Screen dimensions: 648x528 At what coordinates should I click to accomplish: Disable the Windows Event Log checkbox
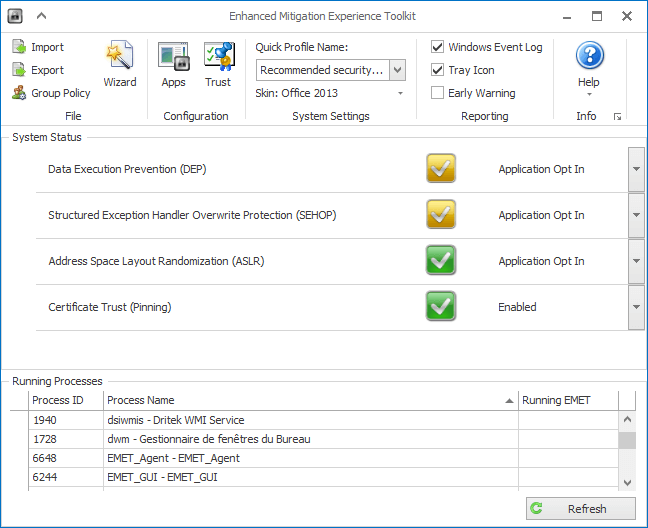[x=438, y=47]
